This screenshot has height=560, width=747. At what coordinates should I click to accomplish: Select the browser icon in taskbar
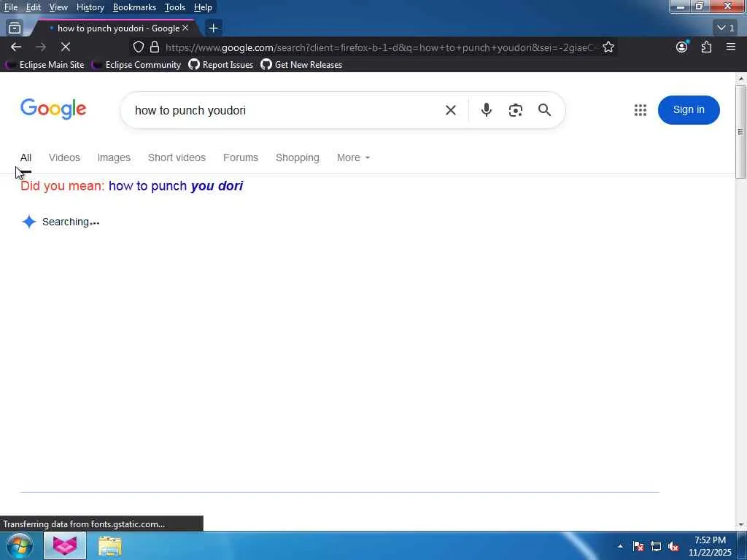[x=65, y=545]
